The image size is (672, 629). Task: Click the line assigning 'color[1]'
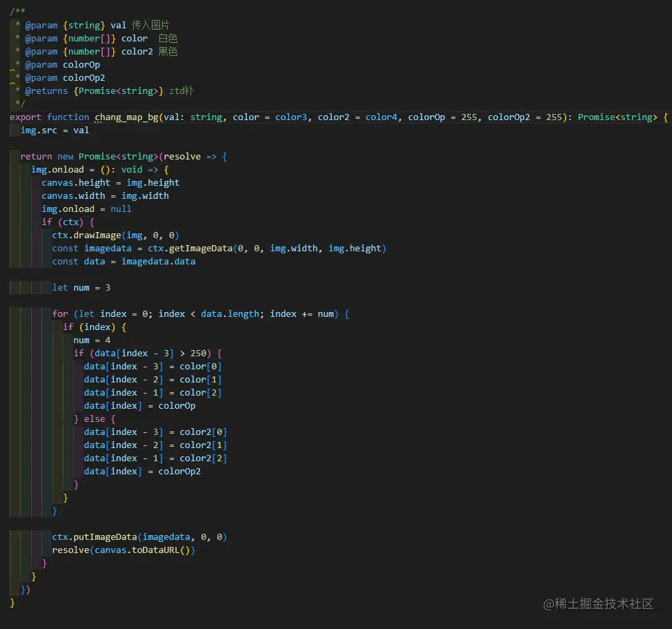tap(152, 380)
